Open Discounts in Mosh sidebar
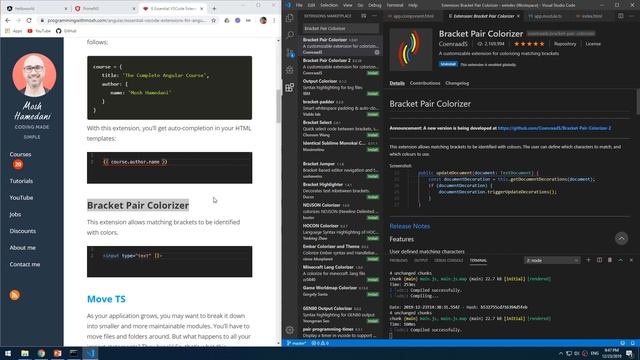The width and height of the screenshot is (640, 360). pos(23,231)
